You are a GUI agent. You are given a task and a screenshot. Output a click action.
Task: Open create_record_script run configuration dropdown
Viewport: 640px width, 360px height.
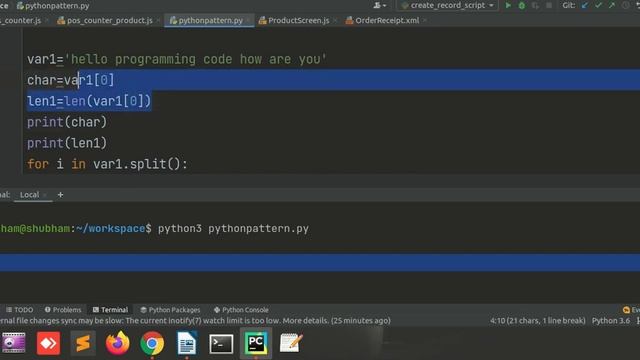[447, 6]
